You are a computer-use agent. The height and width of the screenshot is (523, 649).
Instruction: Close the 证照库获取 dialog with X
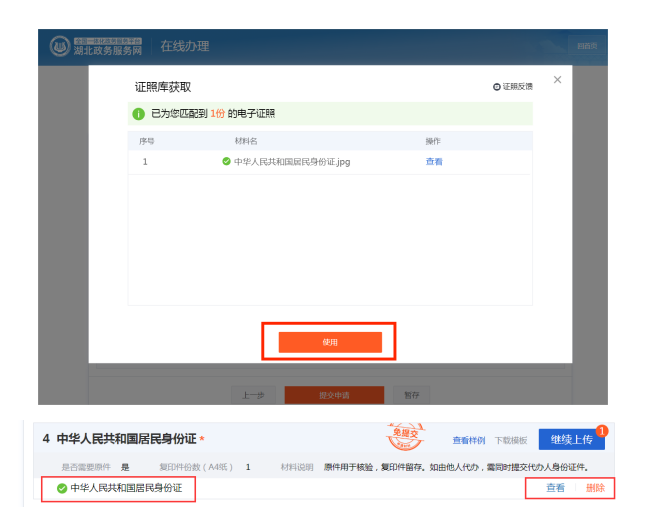pos(557,80)
